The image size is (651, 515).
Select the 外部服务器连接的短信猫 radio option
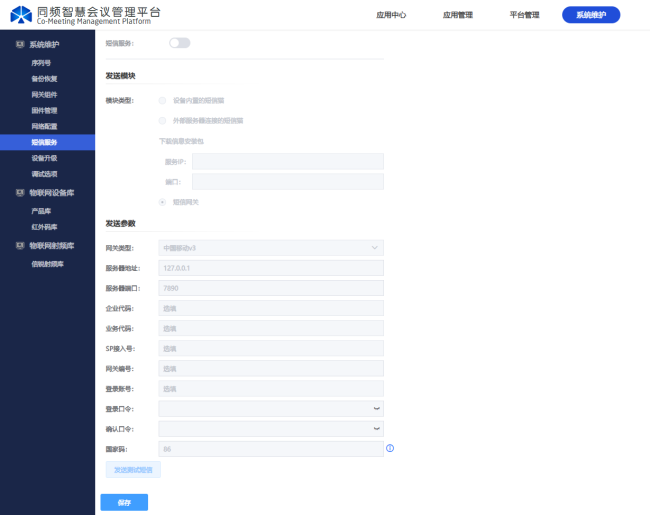[x=163, y=120]
